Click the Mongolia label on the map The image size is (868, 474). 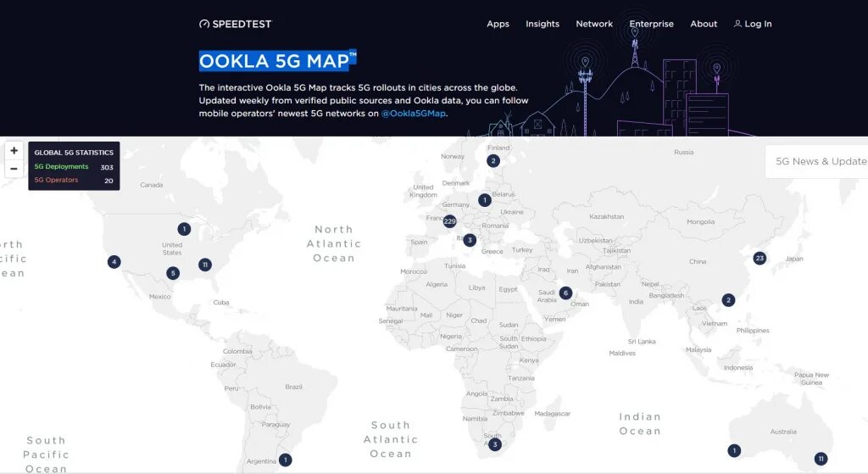coord(701,222)
